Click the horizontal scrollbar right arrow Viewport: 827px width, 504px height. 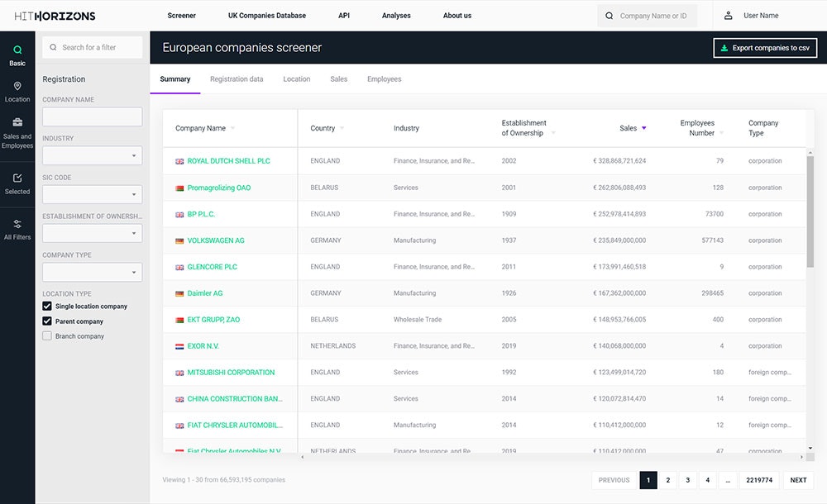click(801, 457)
